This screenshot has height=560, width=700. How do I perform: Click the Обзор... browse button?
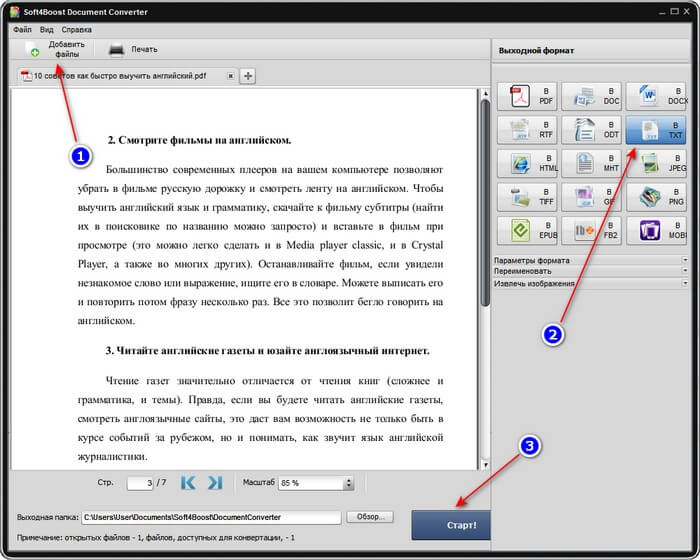(370, 517)
